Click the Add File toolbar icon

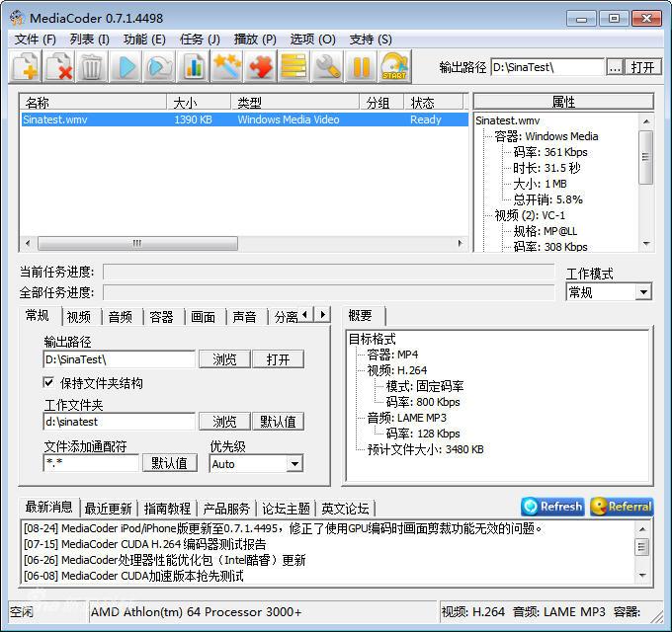(26, 66)
